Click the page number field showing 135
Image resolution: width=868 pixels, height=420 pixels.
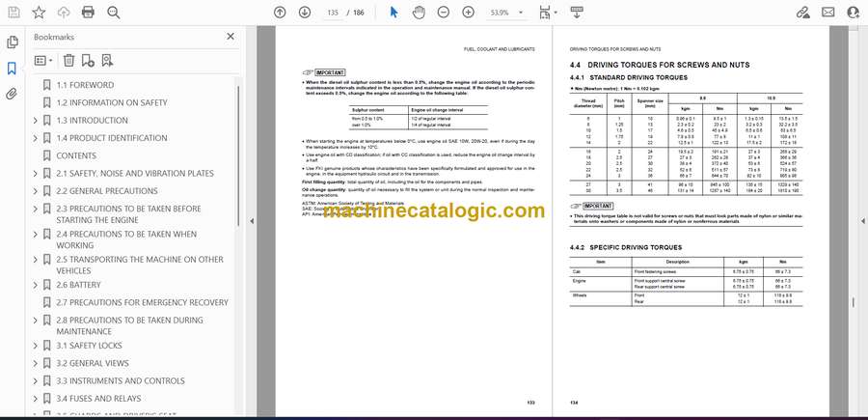tap(333, 13)
